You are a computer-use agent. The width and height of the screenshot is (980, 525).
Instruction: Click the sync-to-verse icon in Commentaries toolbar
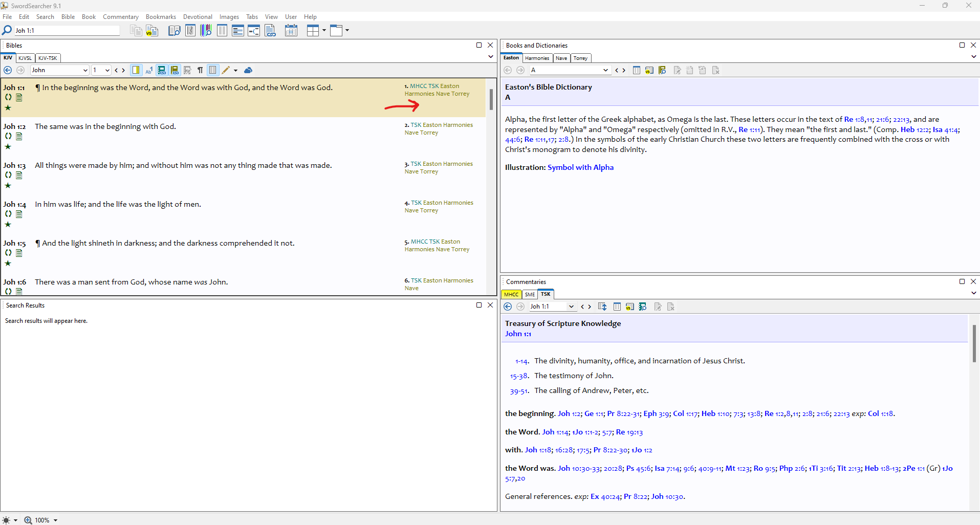click(x=602, y=307)
